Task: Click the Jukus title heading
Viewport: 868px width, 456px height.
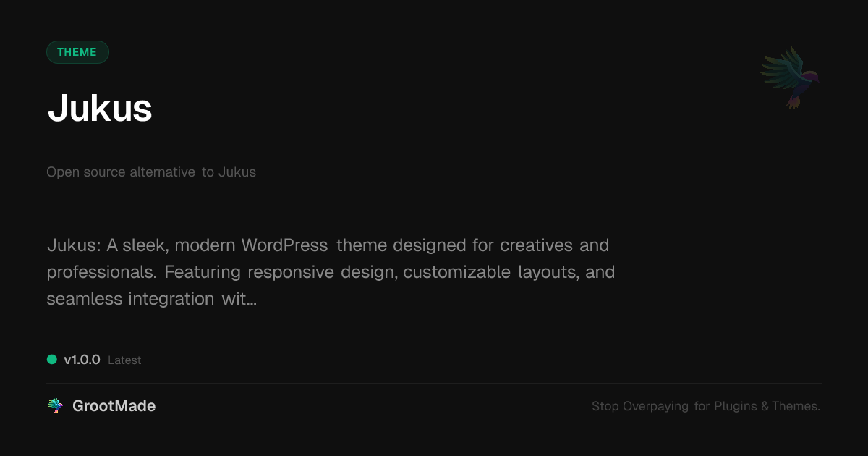Action: pos(100,109)
